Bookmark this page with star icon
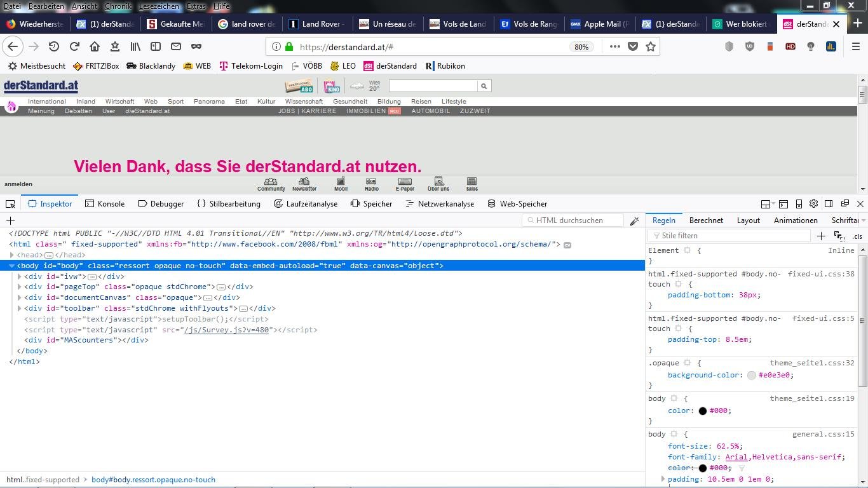The image size is (868, 488). [651, 46]
